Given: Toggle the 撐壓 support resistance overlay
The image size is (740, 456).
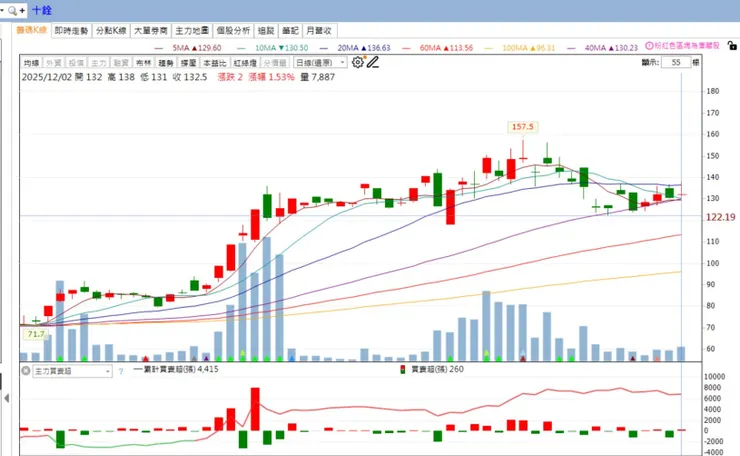Looking at the screenshot, I should [x=189, y=63].
